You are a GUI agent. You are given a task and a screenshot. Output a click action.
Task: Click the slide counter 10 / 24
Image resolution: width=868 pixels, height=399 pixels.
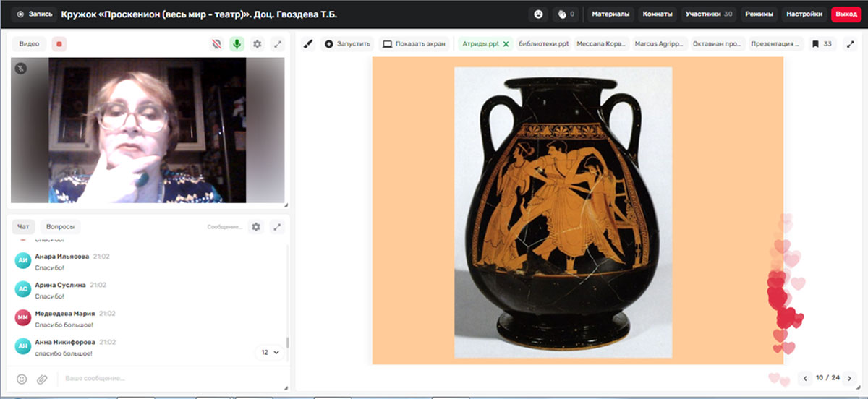827,378
